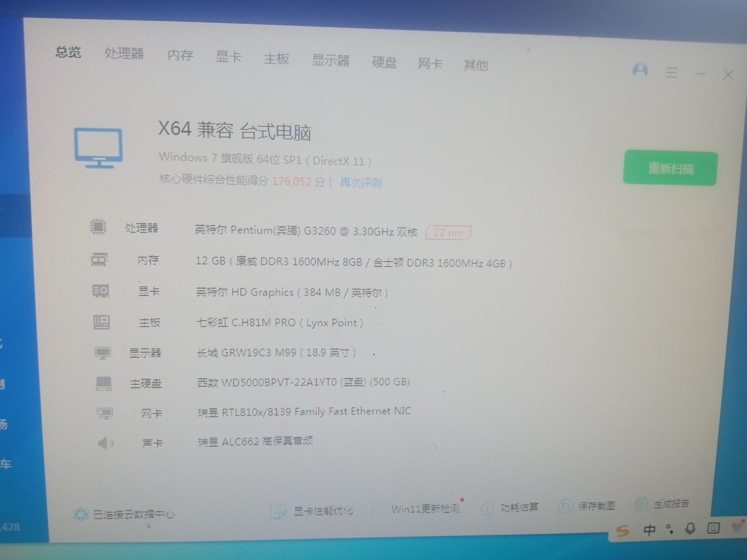
Task: Click the 处理器 row label
Action: (x=141, y=228)
